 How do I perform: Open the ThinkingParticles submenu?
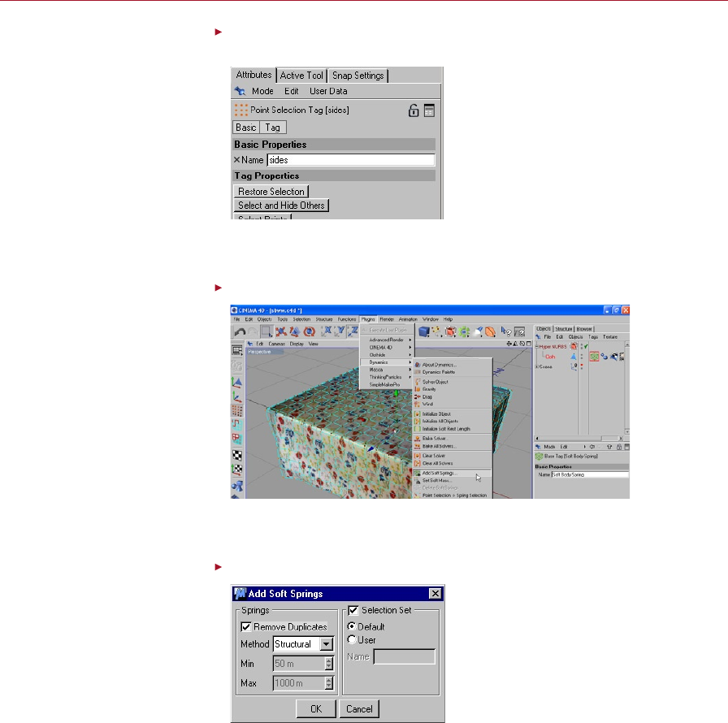pos(387,377)
